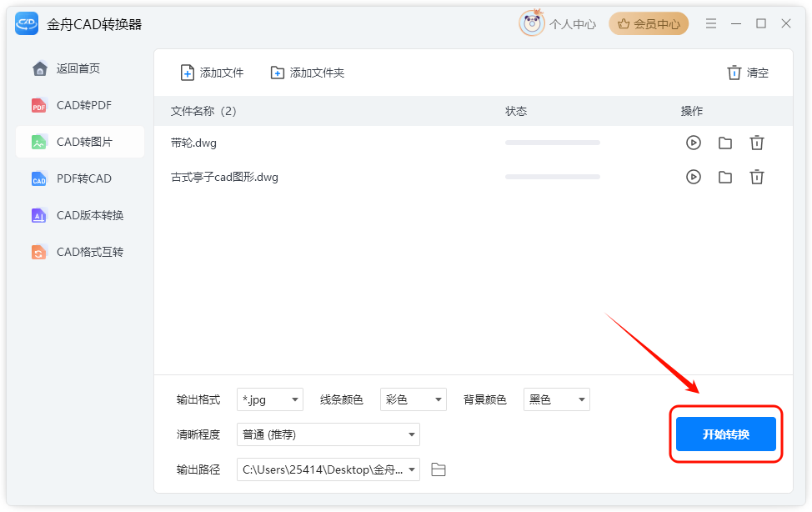Screen dimensions: 812x512
Task: Open CAD格式互转 in the sidebar
Action: (80, 252)
